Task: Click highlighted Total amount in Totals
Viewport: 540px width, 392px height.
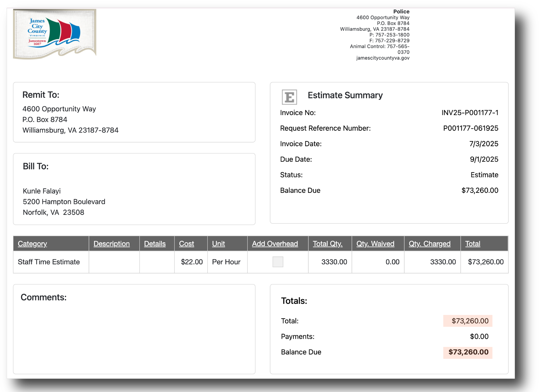Action: [470, 321]
